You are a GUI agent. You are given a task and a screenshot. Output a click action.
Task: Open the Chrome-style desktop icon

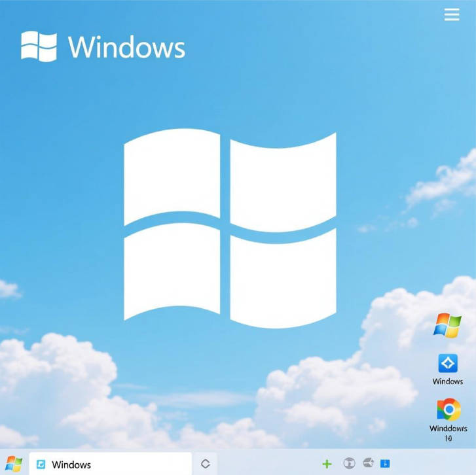pyautogui.click(x=449, y=410)
